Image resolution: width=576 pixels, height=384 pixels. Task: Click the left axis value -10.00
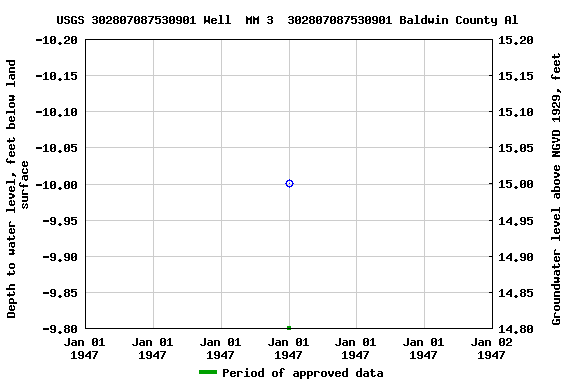coord(57,184)
